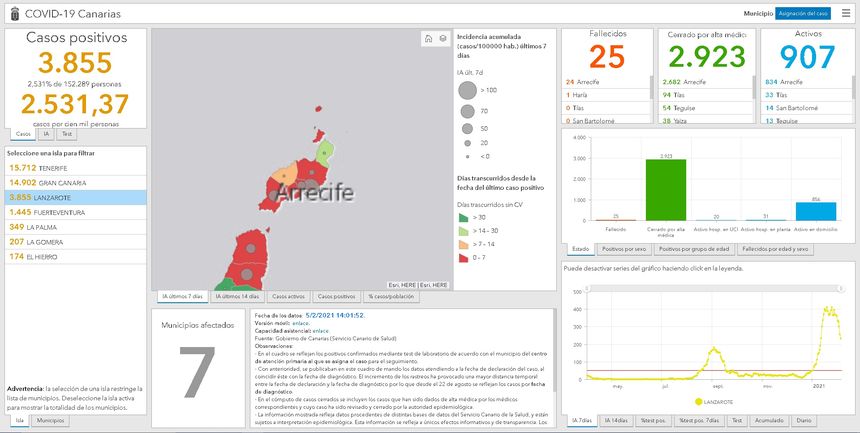Open the IA últimos 14 días map tab
This screenshot has height=433, width=860.
point(238,297)
